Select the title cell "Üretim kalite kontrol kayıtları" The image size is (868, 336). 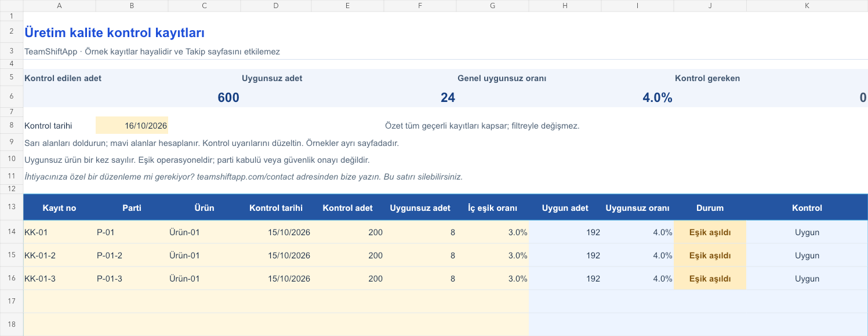click(x=115, y=33)
